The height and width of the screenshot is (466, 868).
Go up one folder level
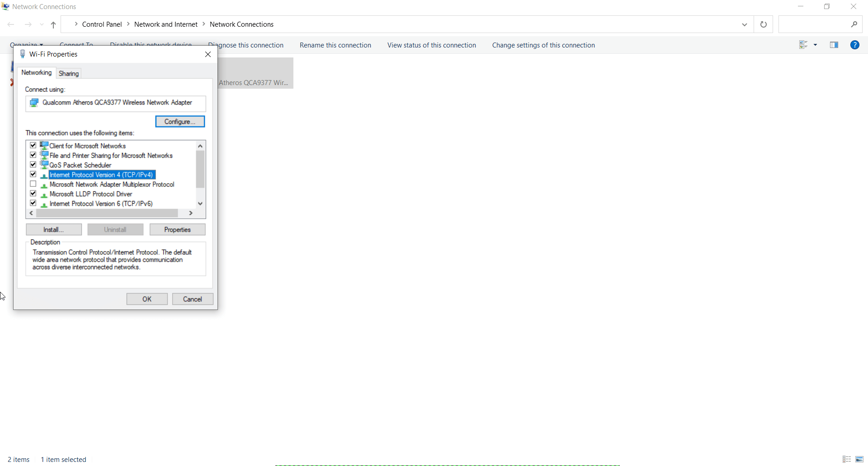point(53,25)
